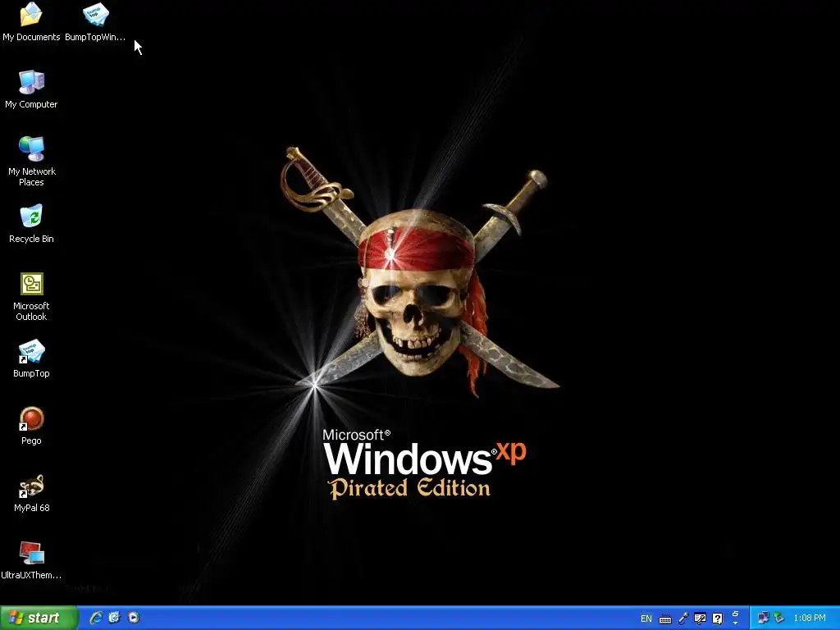The image size is (840, 630).
Task: Click the language bar microphone icon
Action: point(683,619)
